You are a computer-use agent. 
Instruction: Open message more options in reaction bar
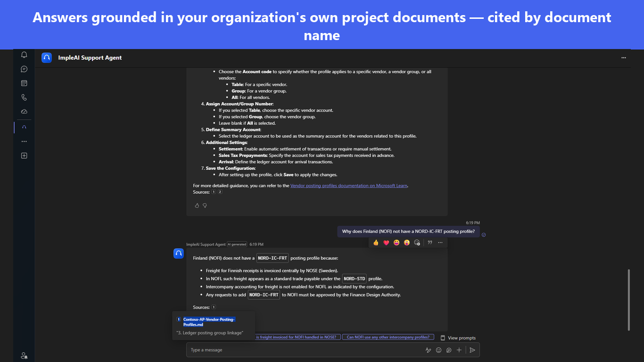click(x=440, y=243)
